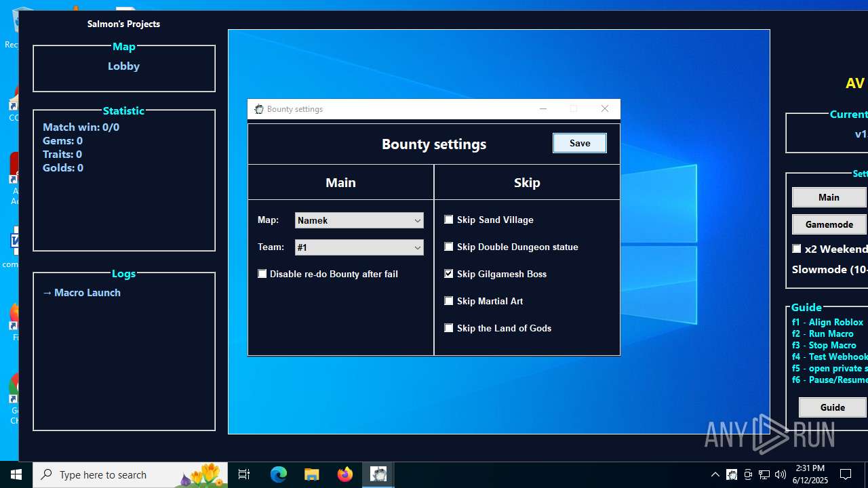
Task: Tick Skip Double Dungeon statue checkbox
Action: tap(449, 247)
